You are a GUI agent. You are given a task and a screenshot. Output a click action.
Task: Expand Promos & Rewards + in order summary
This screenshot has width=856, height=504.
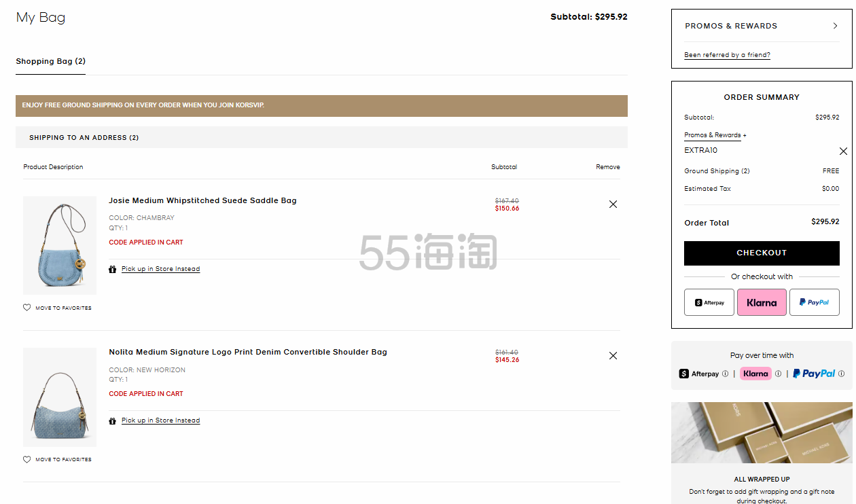pos(715,135)
